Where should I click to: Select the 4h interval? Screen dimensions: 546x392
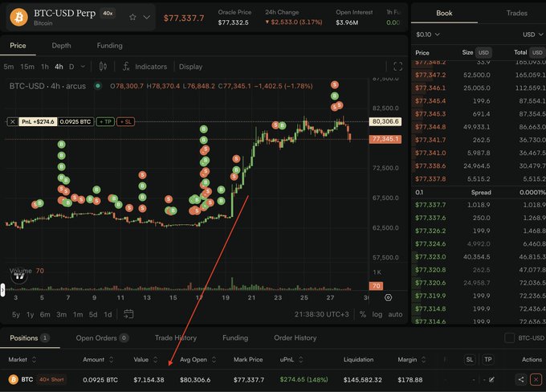pyautogui.click(x=59, y=67)
